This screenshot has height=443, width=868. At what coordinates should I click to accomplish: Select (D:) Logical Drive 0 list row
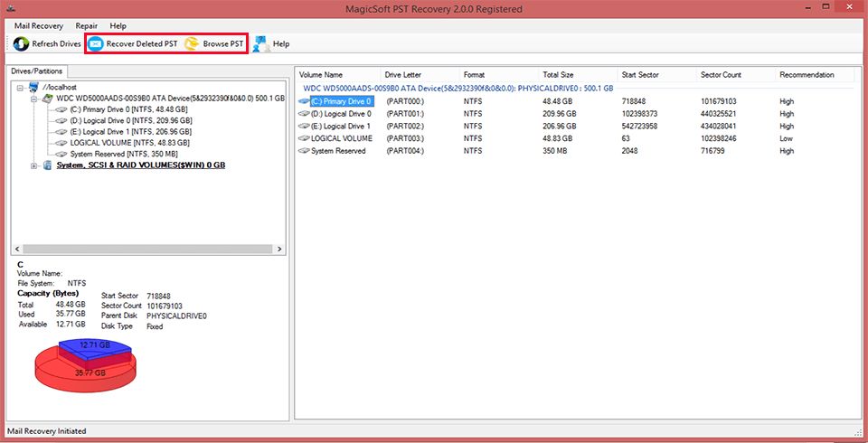pyautogui.click(x=341, y=114)
